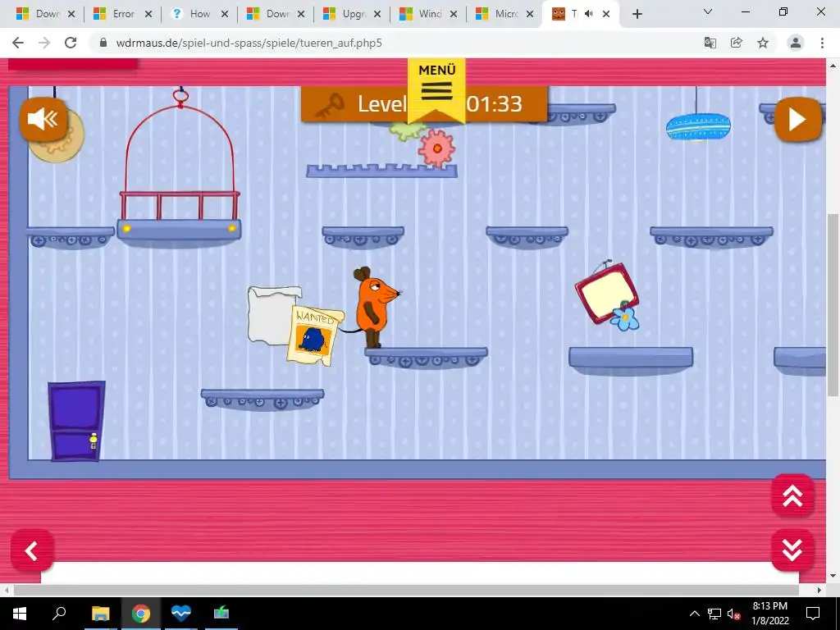840x630 pixels.
Task: Click the orange play arrow button
Action: [x=797, y=120]
